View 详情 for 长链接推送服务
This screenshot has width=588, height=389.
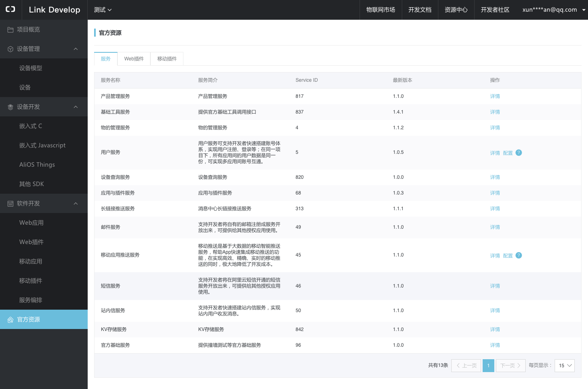coord(495,209)
